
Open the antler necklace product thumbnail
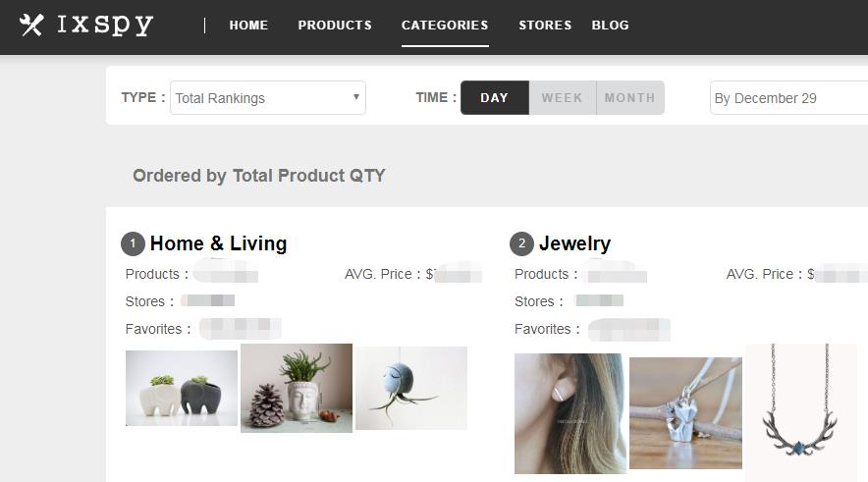[801, 412]
